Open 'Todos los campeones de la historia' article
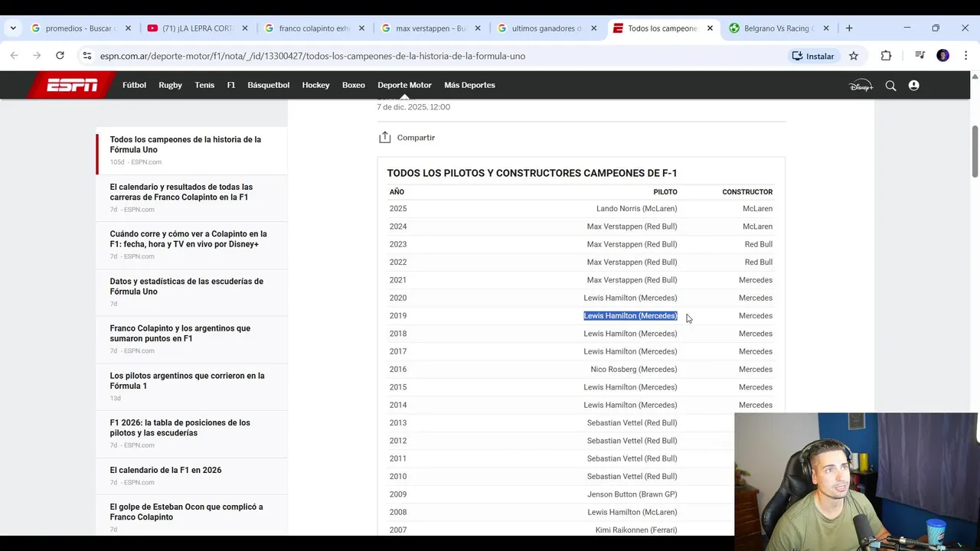980x551 pixels. pyautogui.click(x=185, y=145)
